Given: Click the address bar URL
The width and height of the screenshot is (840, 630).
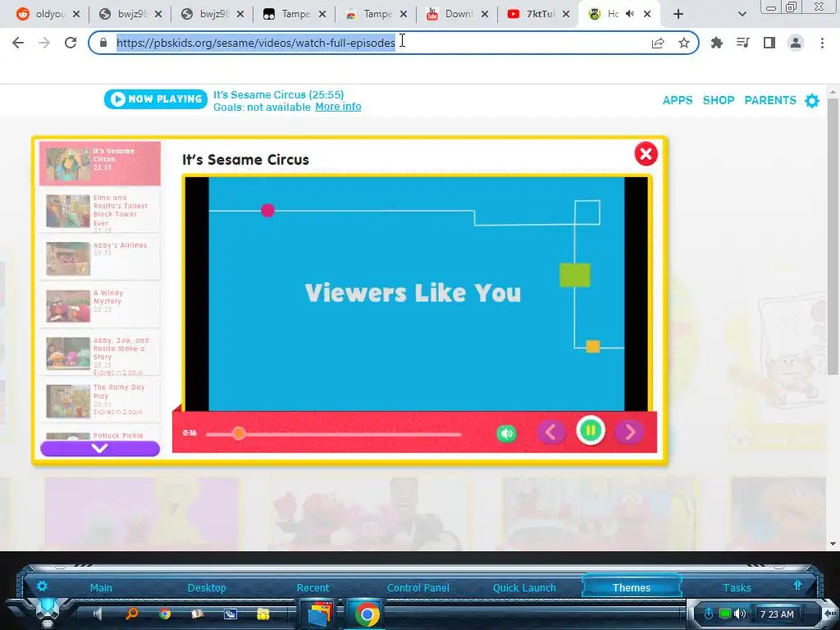Looking at the screenshot, I should [x=256, y=43].
